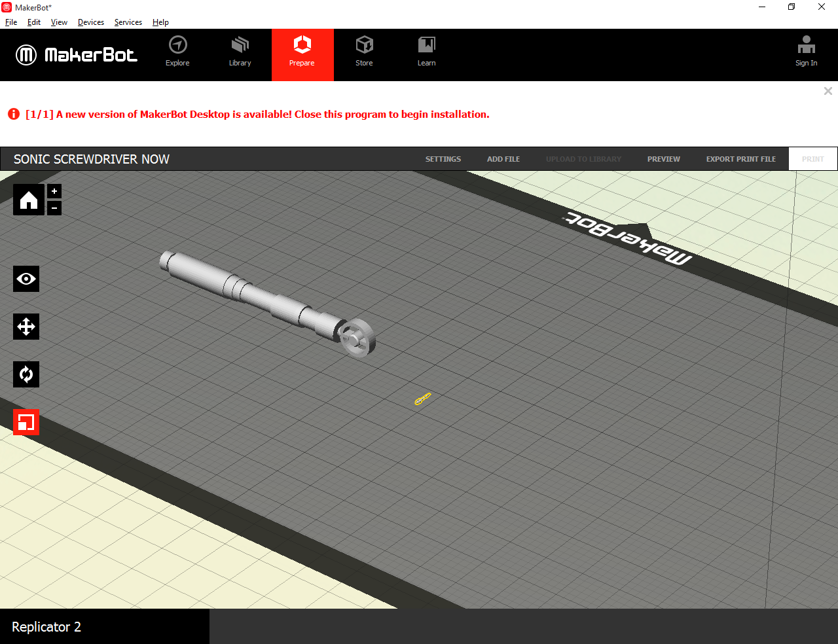Click the MakerBot logo in header

pos(77,55)
